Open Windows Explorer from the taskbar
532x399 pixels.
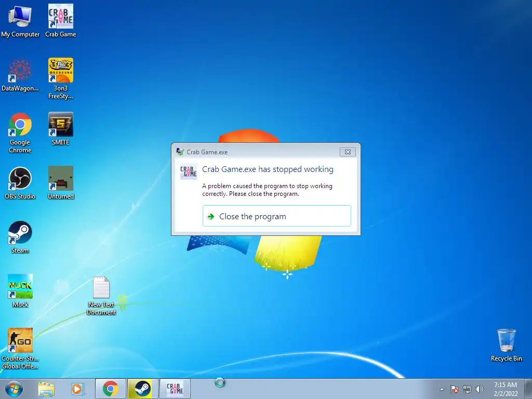(x=46, y=389)
